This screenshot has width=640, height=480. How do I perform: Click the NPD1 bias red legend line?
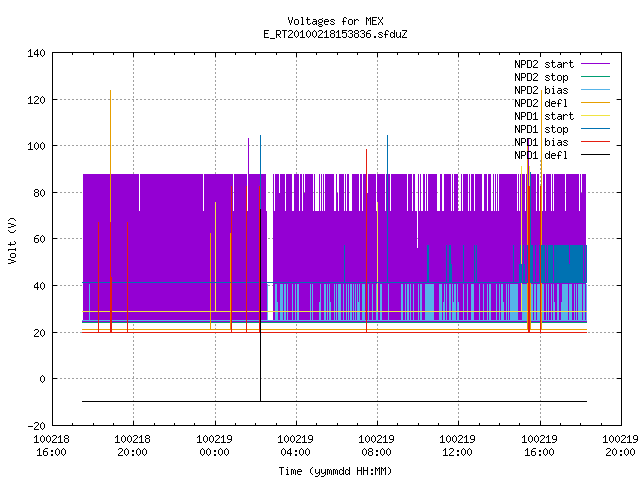tap(595, 142)
